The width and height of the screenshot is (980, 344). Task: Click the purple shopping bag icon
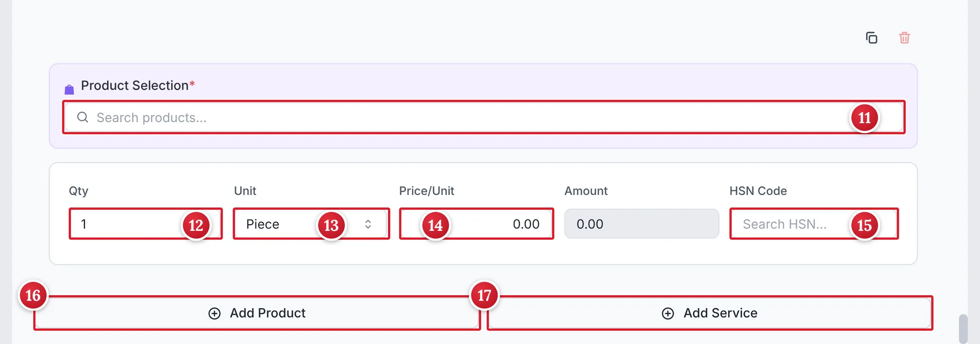[69, 90]
